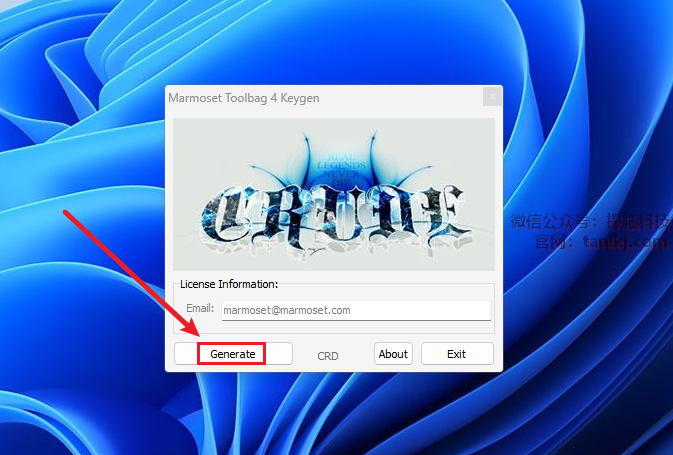The image size is (673, 455).
Task: Click the keygen banner logo image
Action: pos(334,194)
